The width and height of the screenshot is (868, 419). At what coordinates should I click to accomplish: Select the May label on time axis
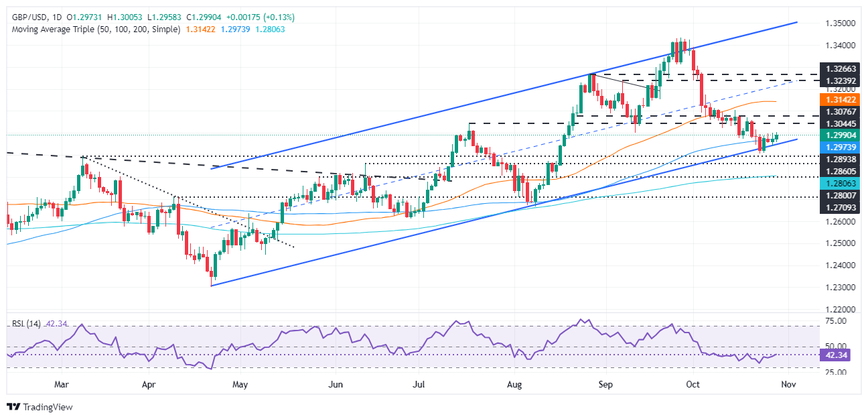tap(240, 384)
